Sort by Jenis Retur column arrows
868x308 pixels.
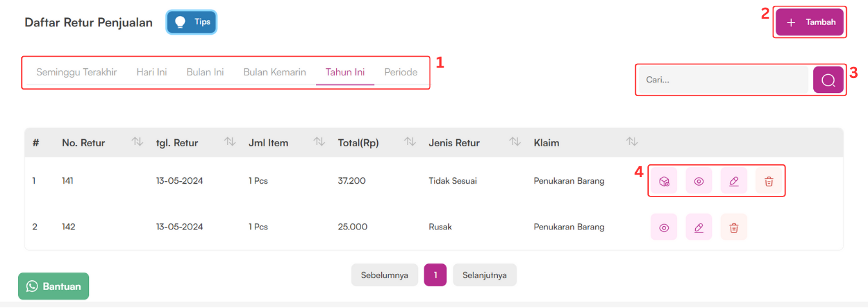515,142
